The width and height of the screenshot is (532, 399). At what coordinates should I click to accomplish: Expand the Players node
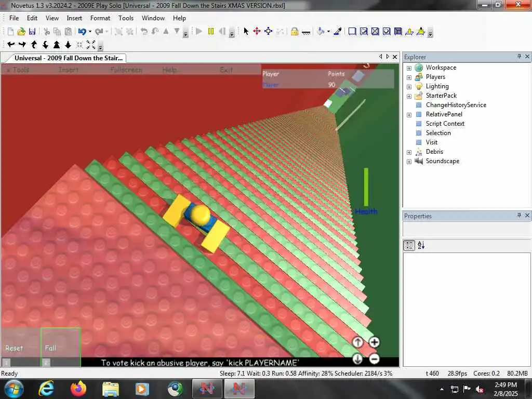pyautogui.click(x=409, y=77)
